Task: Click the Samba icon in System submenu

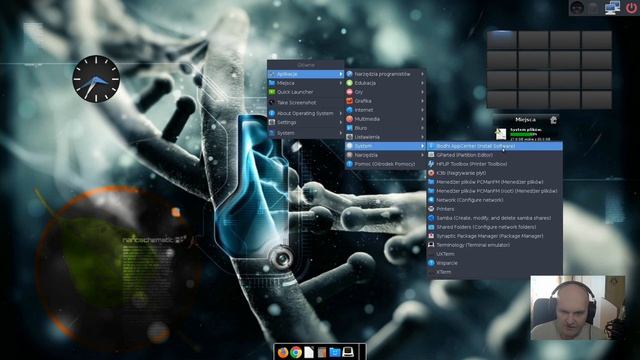Action: tap(431, 218)
